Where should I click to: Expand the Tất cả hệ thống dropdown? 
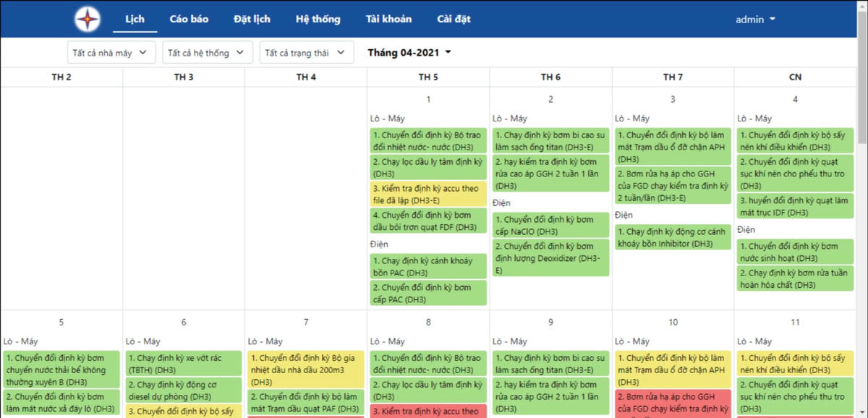click(208, 52)
